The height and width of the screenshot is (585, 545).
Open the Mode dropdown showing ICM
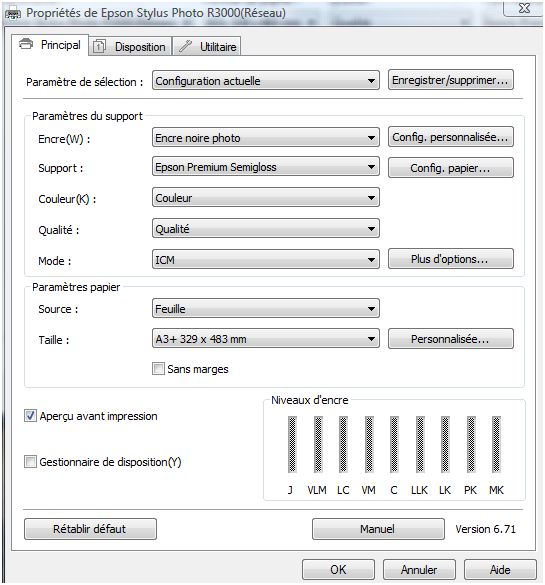tap(266, 259)
